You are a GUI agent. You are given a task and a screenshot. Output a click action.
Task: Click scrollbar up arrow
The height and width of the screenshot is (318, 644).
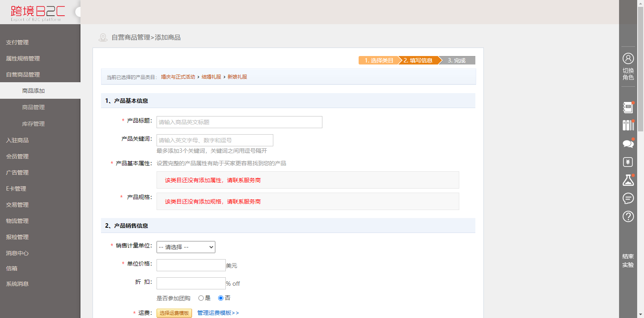640,3
